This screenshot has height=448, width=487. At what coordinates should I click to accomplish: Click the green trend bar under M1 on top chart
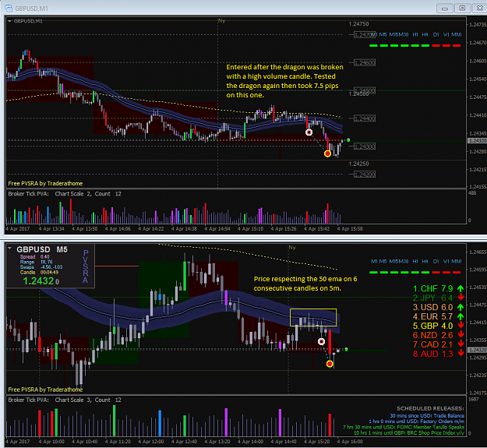373,46
